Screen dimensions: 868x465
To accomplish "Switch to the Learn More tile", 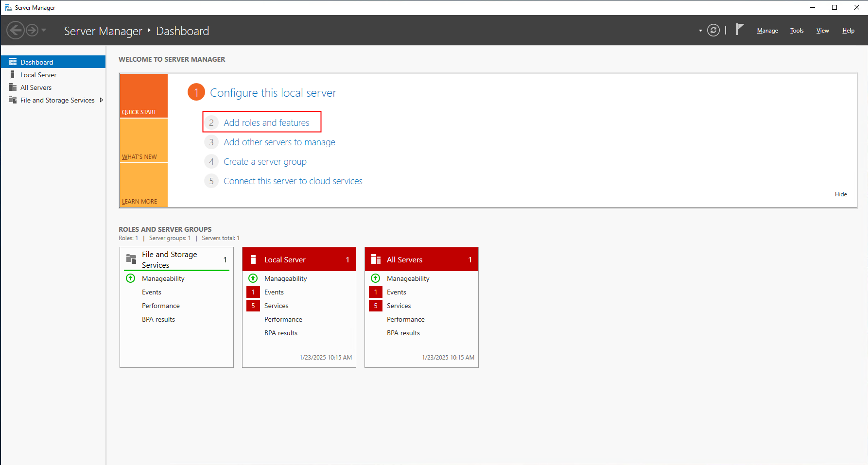I will pyautogui.click(x=144, y=185).
